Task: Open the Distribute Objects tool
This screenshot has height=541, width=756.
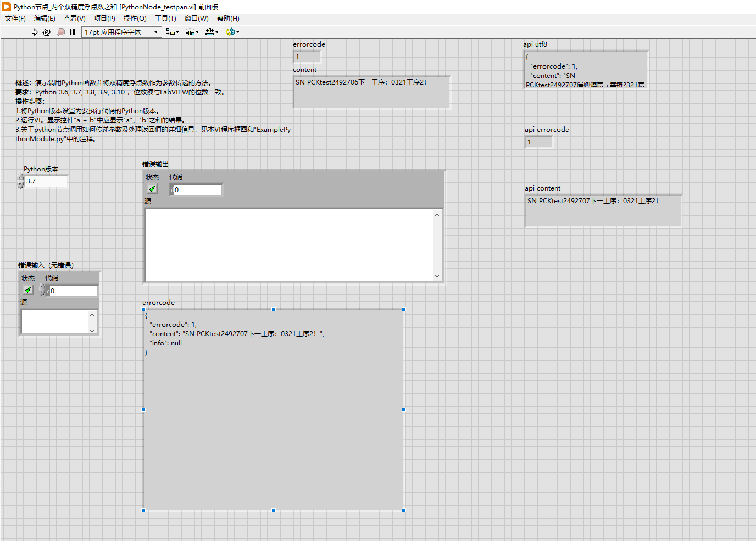Action: click(192, 32)
